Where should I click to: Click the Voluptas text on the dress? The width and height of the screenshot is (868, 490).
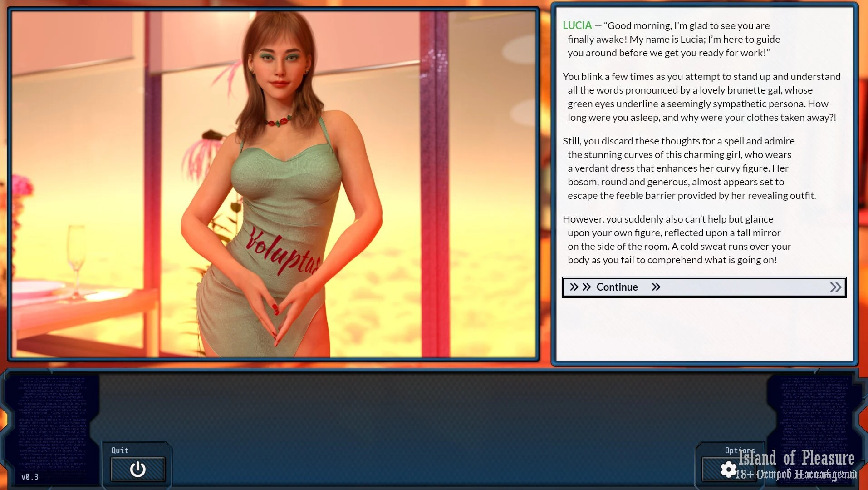(282, 252)
